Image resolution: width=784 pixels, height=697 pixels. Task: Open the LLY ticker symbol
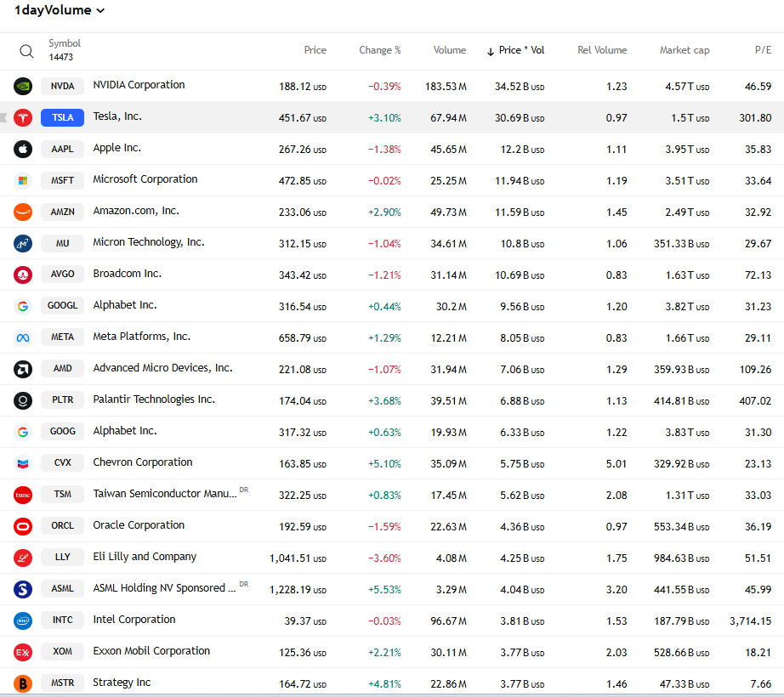pyautogui.click(x=63, y=557)
